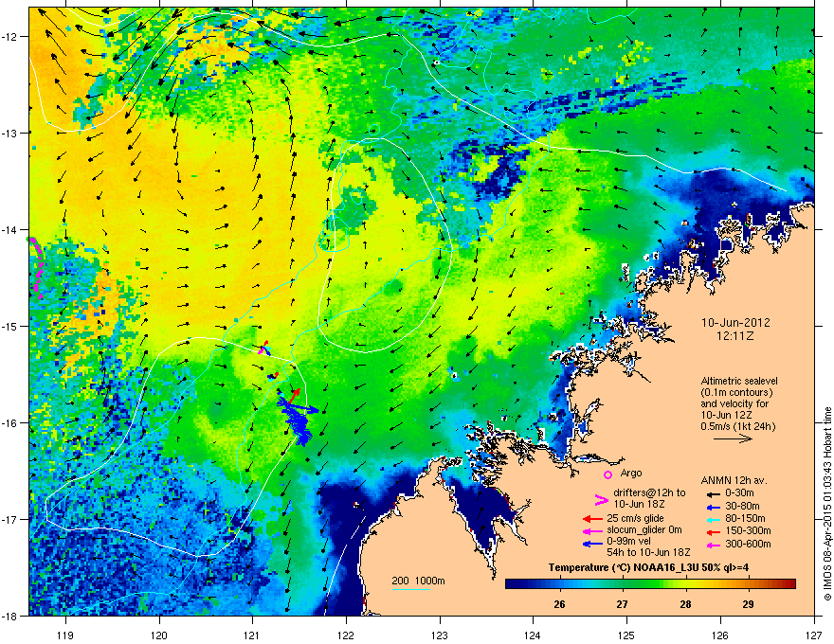
Task: Click the blue 0-99m vel arrow
Action: point(592,544)
